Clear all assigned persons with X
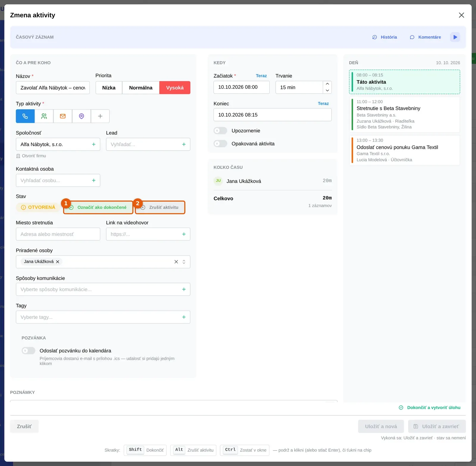Screen dimensions: 476x466 tap(176, 262)
